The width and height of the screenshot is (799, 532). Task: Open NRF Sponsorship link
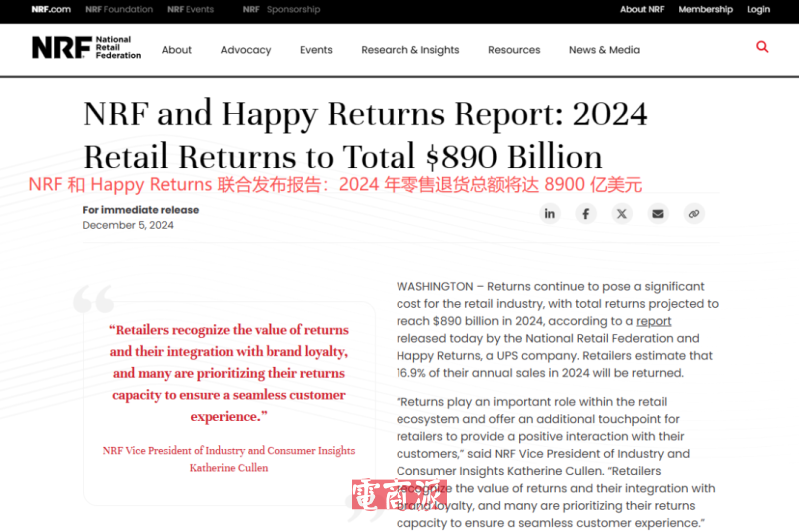tap(281, 9)
